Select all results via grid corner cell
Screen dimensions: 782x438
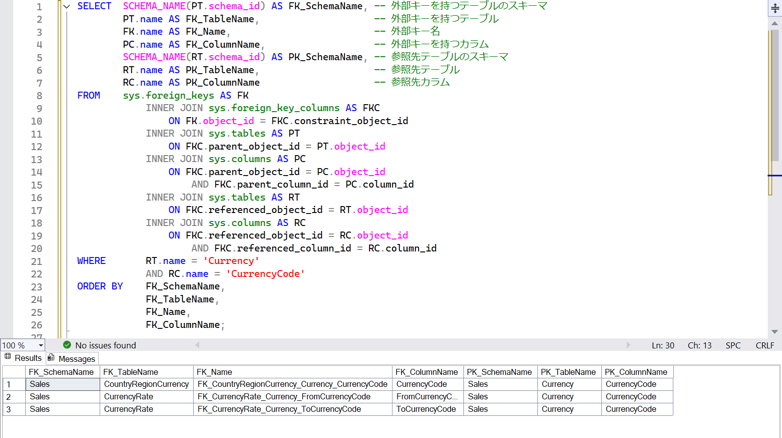coord(14,372)
